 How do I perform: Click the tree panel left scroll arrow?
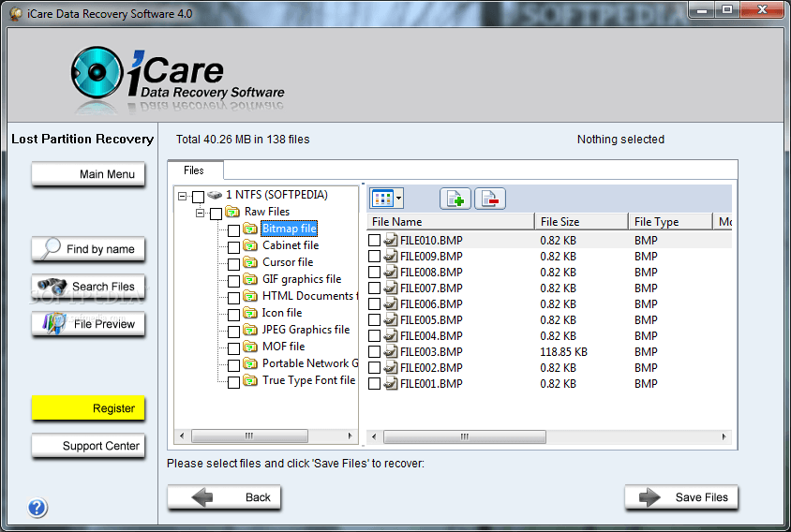(182, 436)
